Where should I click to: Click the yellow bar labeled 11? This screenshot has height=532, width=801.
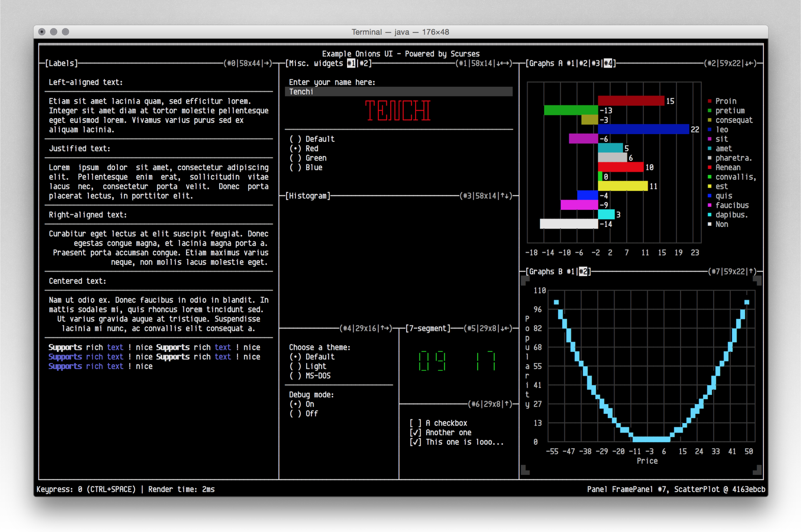(623, 186)
